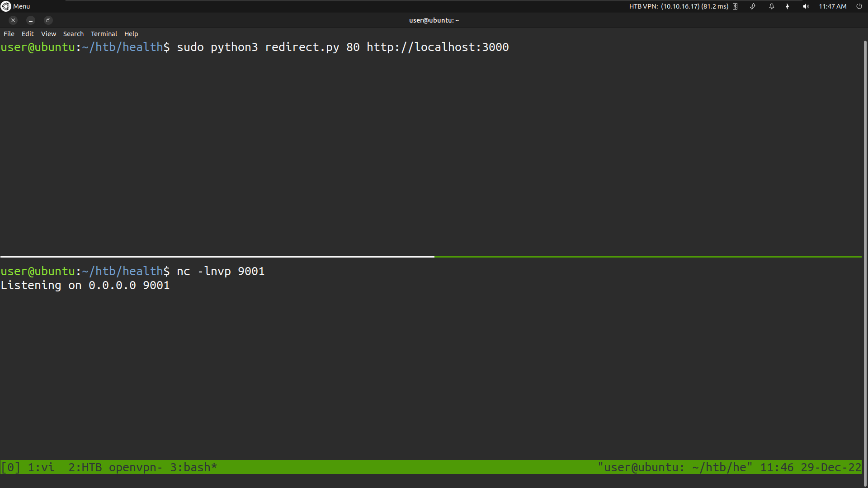Click the clock showing 11:47 AM
868x488 pixels.
pyautogui.click(x=832, y=6)
